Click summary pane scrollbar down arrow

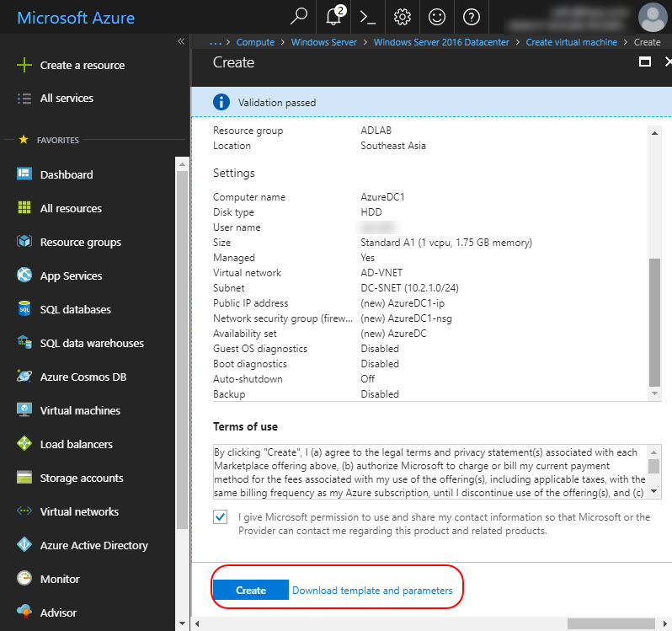point(654,393)
